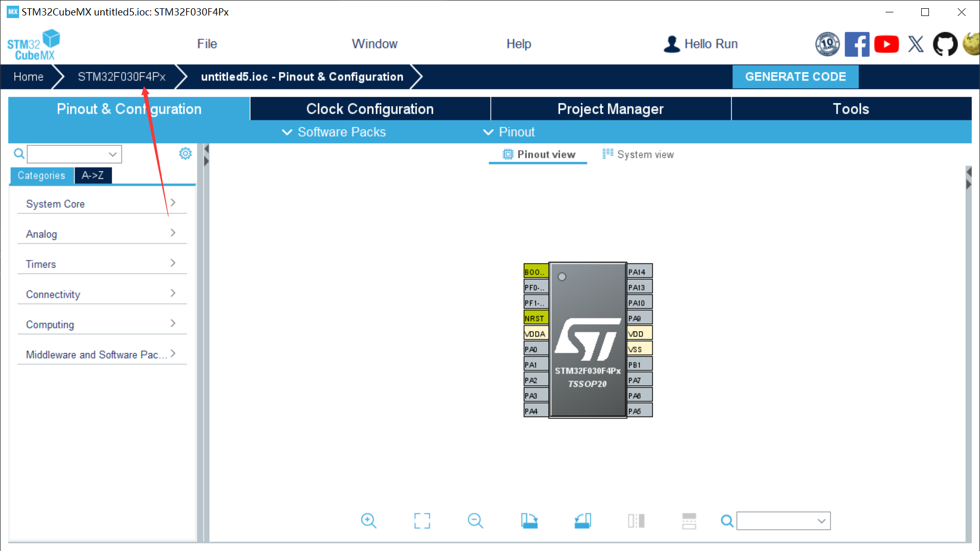Click the VSS pin on the chip

point(640,348)
